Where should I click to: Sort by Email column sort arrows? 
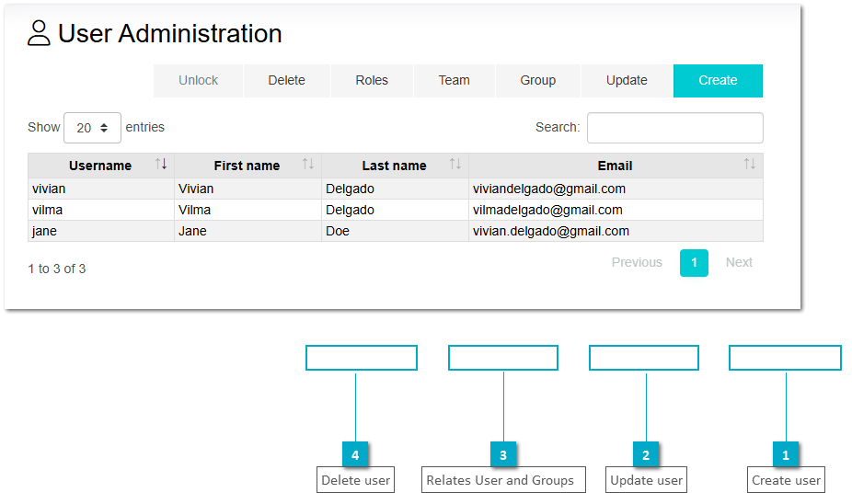[x=750, y=164]
